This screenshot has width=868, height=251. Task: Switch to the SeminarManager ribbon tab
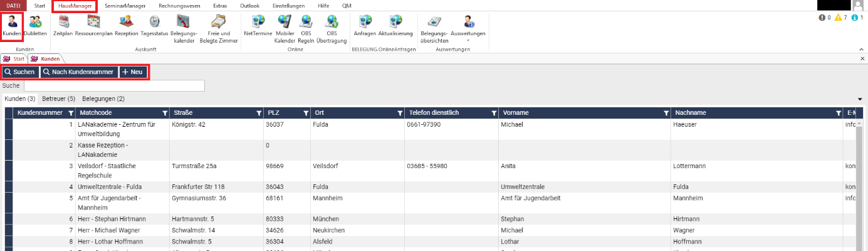point(125,5)
